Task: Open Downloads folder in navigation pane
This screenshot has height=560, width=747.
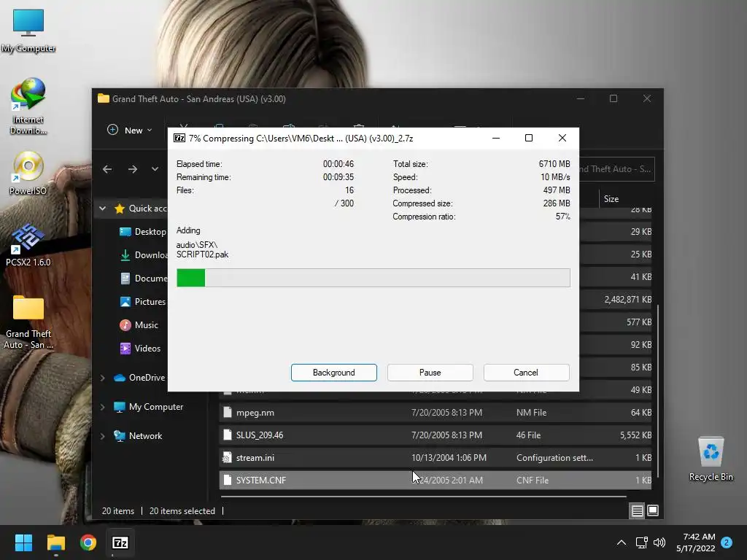Action: click(x=143, y=254)
